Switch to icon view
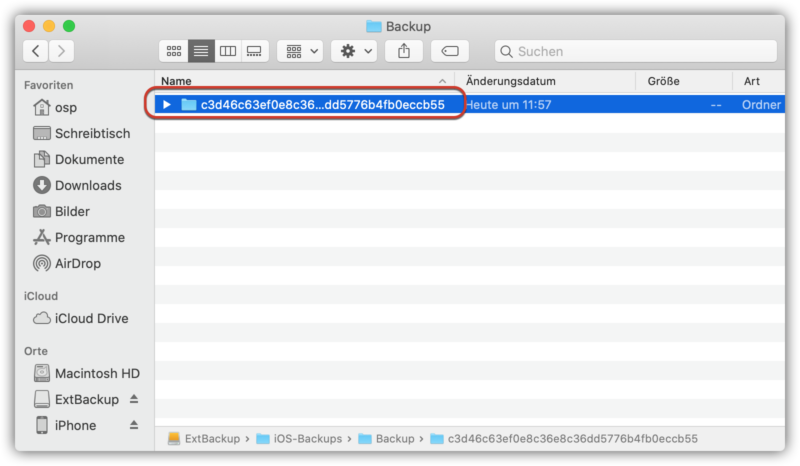Viewport: 800px width, 466px height. [174, 51]
